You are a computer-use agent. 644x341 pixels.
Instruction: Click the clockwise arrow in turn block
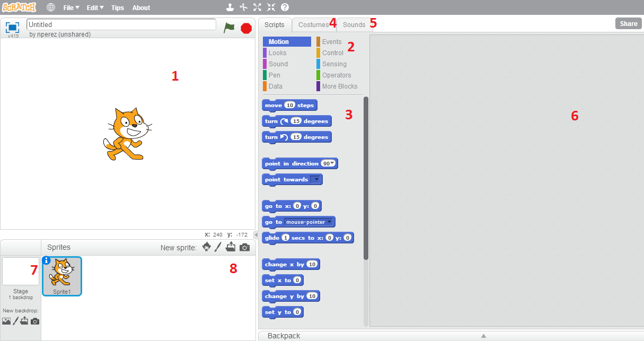click(x=284, y=121)
